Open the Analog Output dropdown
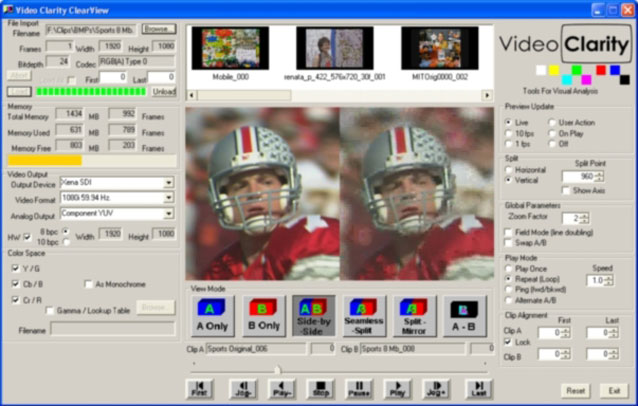Viewport: 638px width, 406px height. [x=168, y=214]
